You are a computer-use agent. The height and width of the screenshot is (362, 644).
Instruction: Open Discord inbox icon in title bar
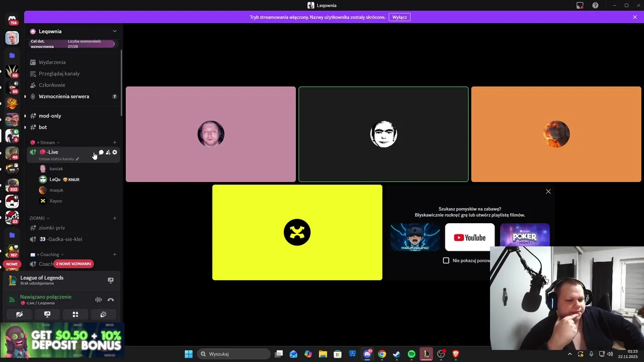[580, 6]
